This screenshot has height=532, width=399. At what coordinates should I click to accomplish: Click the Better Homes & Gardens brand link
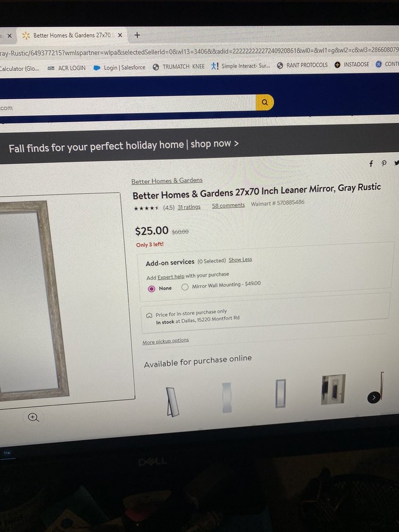coord(167,180)
